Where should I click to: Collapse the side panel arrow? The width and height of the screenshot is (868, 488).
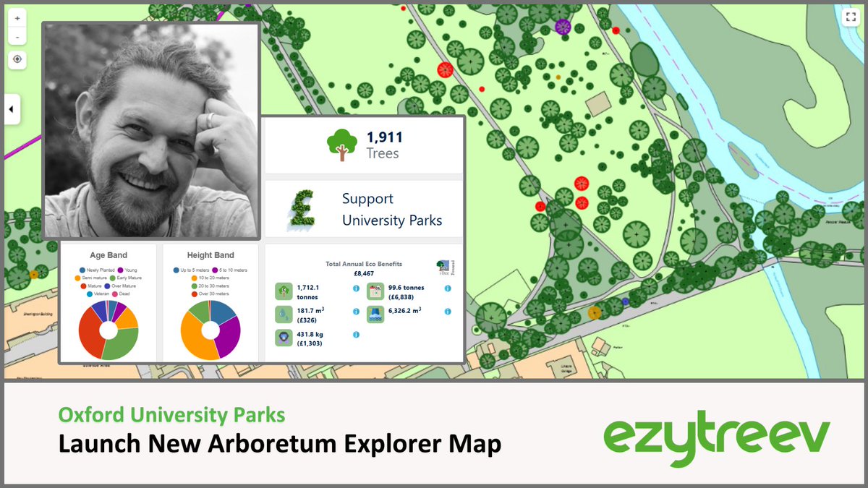click(11, 109)
